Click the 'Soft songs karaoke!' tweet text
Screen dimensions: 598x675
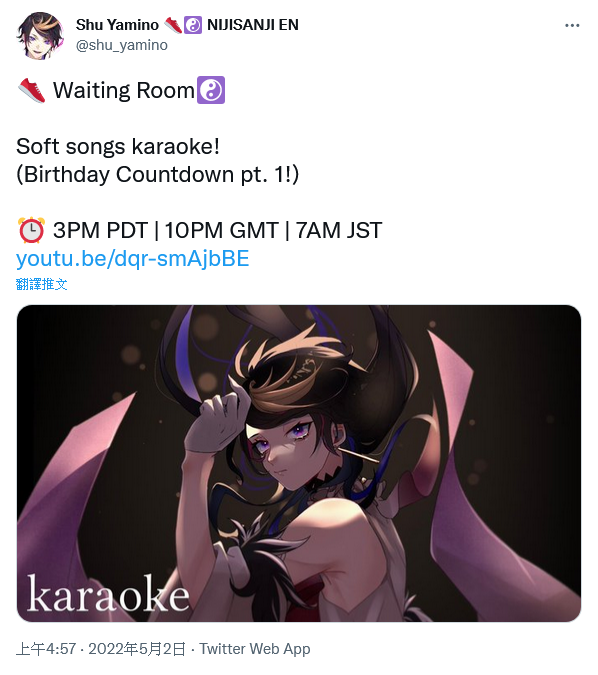[118, 146]
